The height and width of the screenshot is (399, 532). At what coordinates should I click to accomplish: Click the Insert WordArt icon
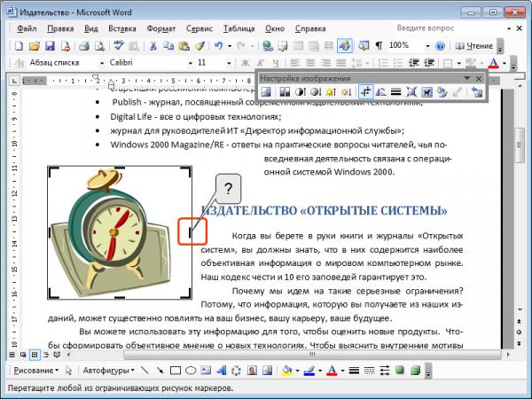pos(221,371)
